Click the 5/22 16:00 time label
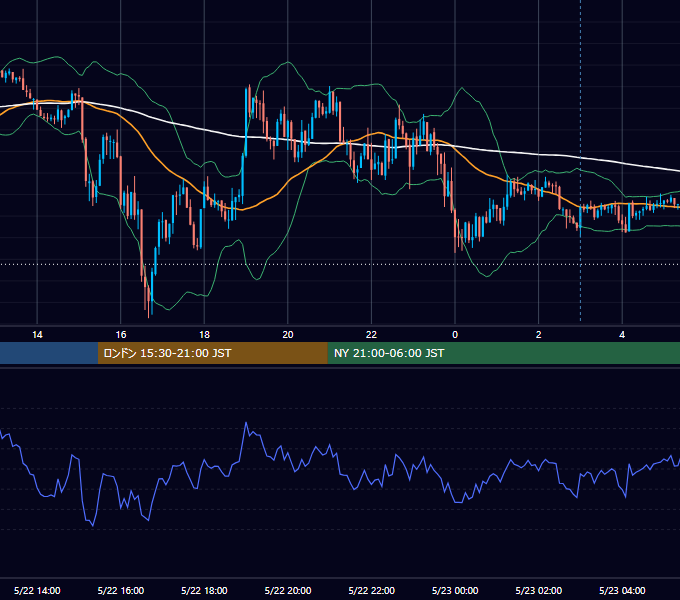Image resolution: width=680 pixels, height=600 pixels. pos(121,590)
